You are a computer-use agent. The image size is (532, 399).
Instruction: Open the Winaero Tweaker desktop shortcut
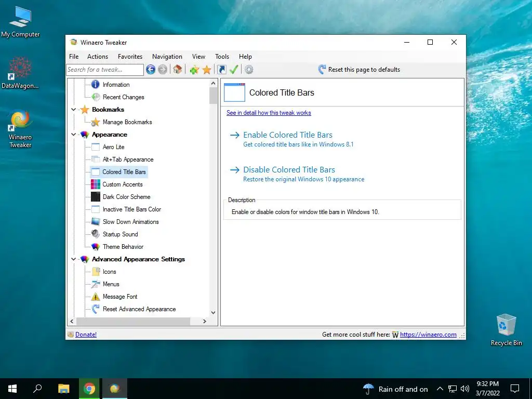[x=20, y=129]
